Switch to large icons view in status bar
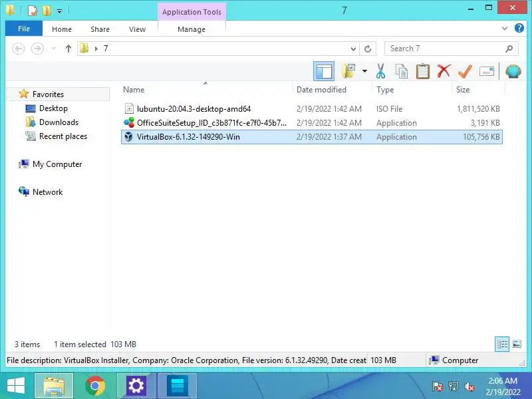Screen dimensions: 532x399 [517, 344]
